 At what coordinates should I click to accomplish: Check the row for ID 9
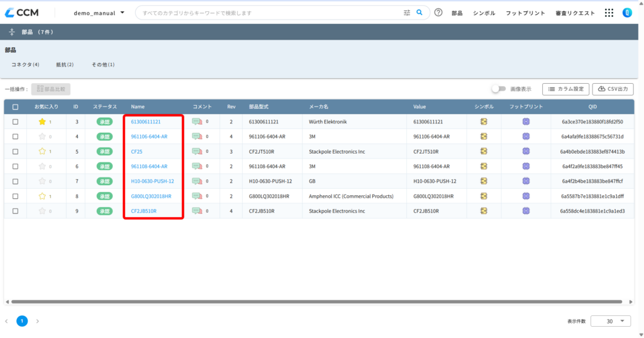point(15,211)
